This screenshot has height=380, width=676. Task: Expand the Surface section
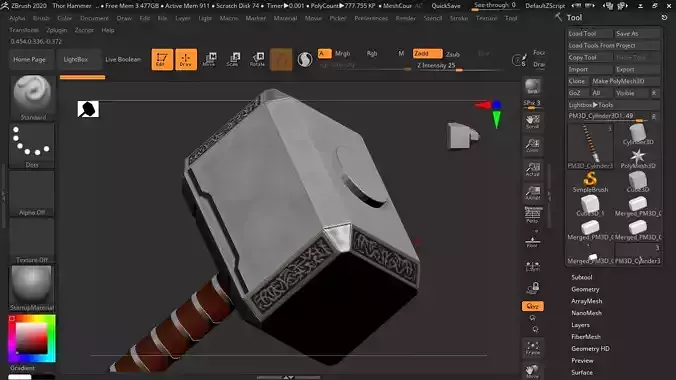pyautogui.click(x=582, y=372)
